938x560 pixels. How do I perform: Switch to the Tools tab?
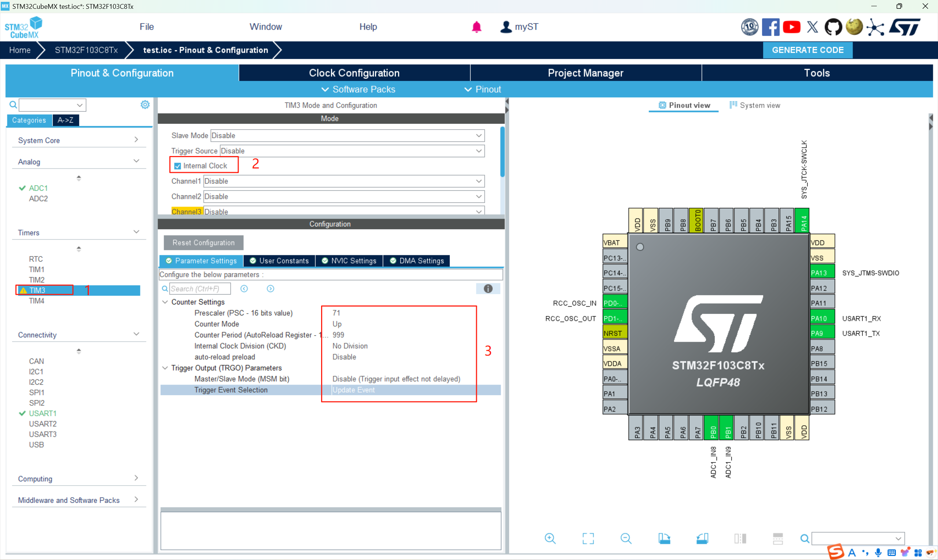817,73
